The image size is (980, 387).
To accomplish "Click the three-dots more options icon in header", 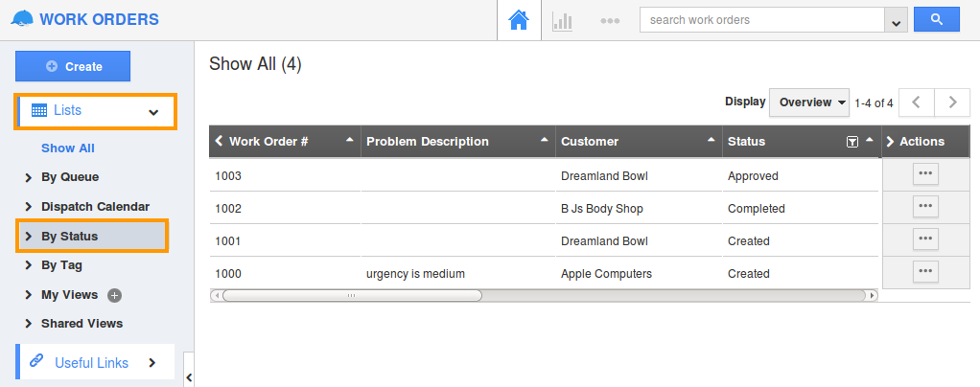I will (610, 21).
